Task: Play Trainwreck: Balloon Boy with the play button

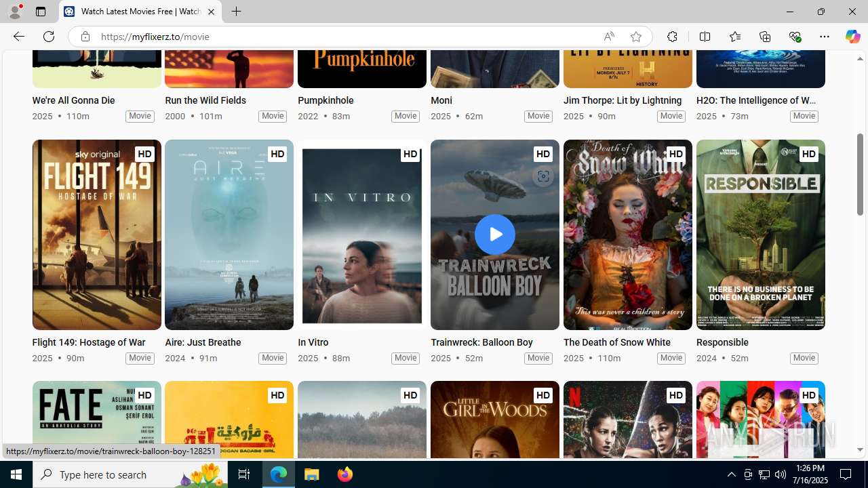Action: (x=495, y=235)
